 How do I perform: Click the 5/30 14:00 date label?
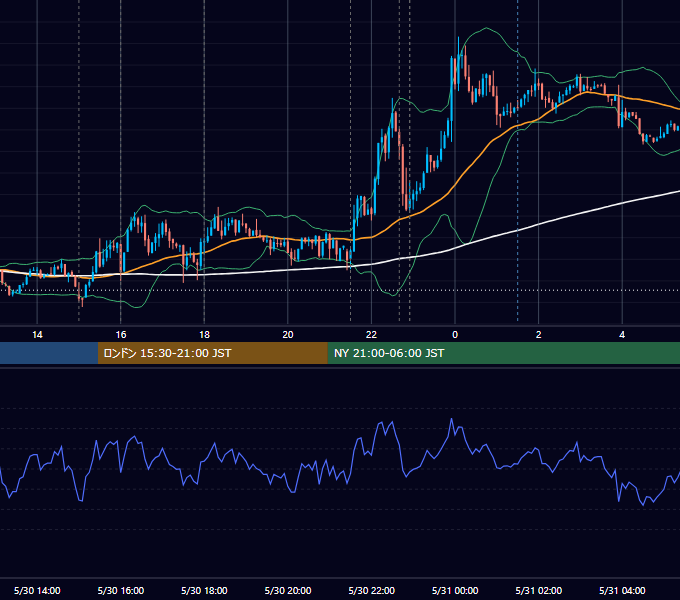(37, 590)
